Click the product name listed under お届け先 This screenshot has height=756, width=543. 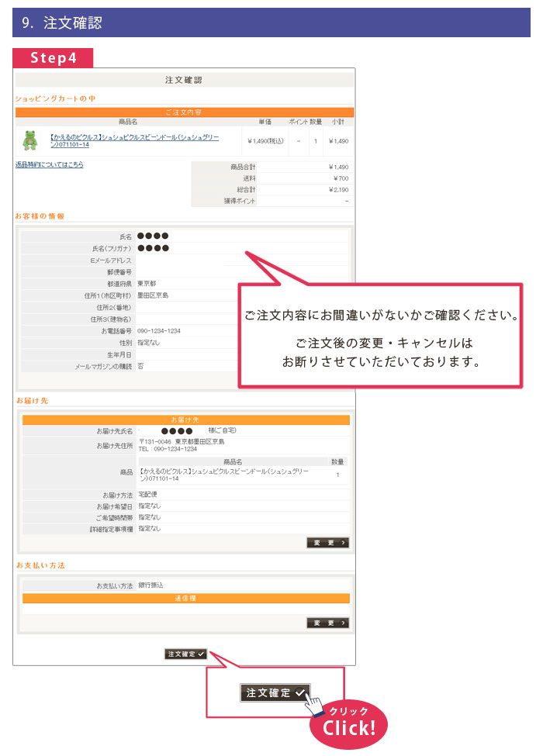pos(224,475)
